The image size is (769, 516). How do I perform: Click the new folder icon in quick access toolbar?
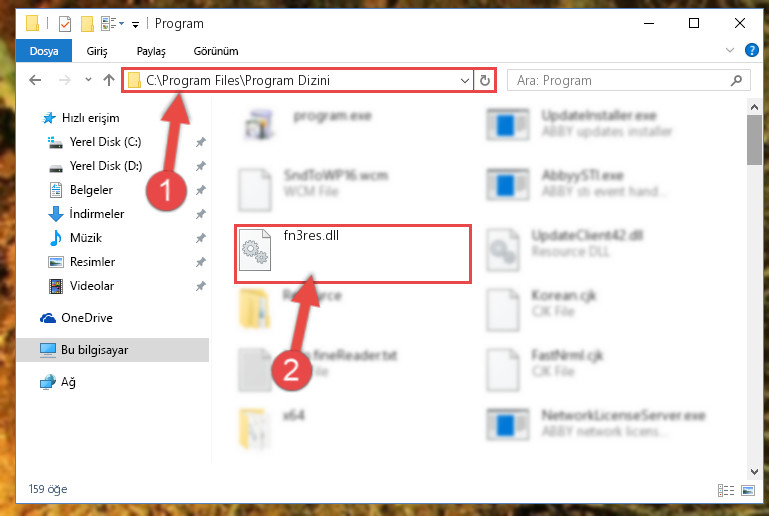coord(87,24)
